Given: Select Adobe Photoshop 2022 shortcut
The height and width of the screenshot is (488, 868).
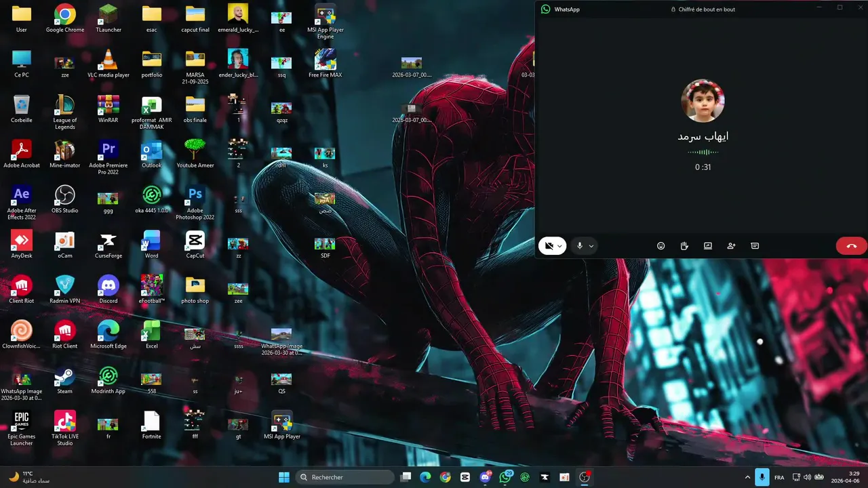Looking at the screenshot, I should (195, 203).
